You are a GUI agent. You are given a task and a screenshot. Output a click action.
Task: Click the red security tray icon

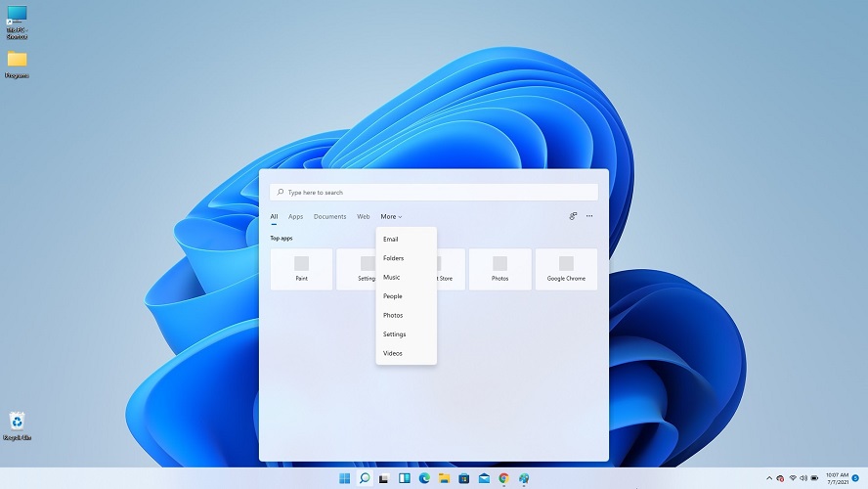[x=781, y=478]
